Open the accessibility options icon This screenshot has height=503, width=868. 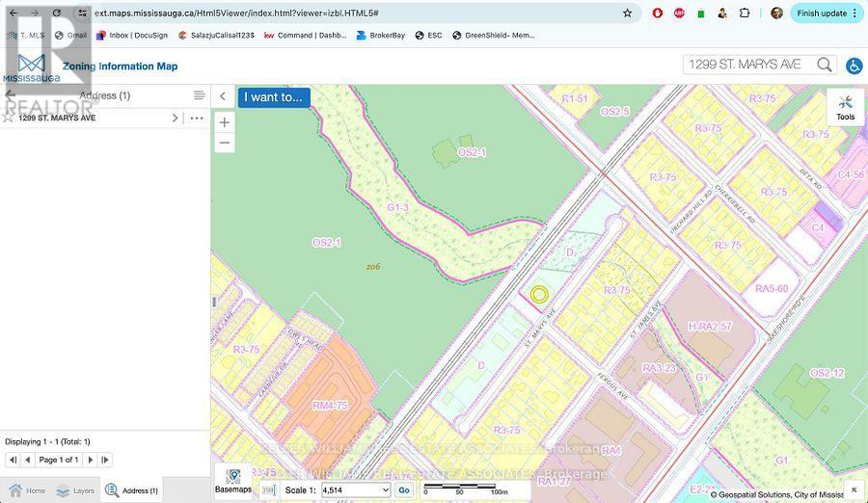tap(854, 66)
